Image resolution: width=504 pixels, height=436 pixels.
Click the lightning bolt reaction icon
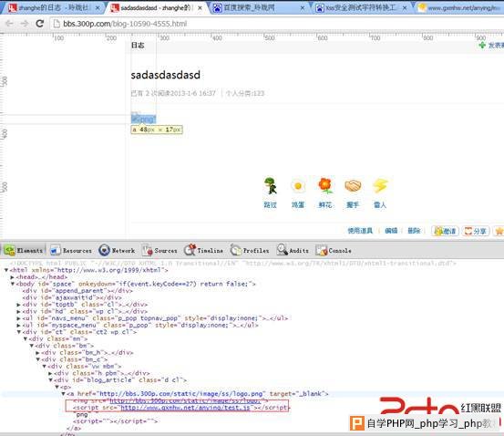pos(380,186)
